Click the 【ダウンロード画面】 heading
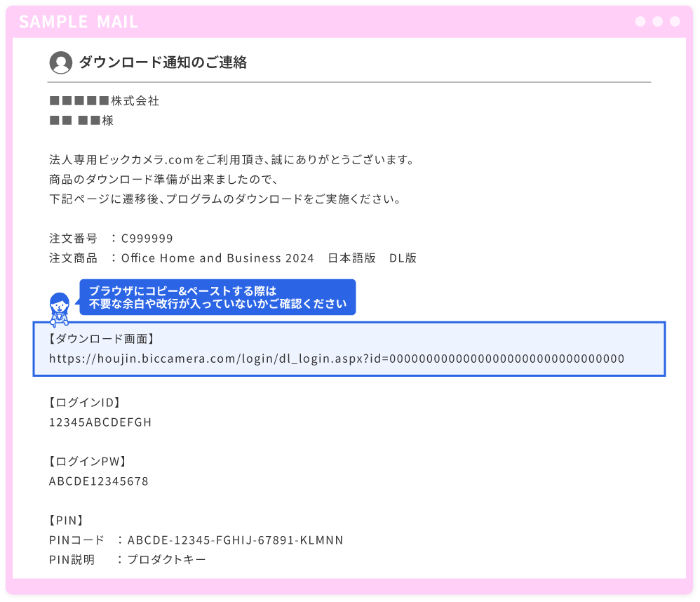The height and width of the screenshot is (602, 700). tap(101, 339)
